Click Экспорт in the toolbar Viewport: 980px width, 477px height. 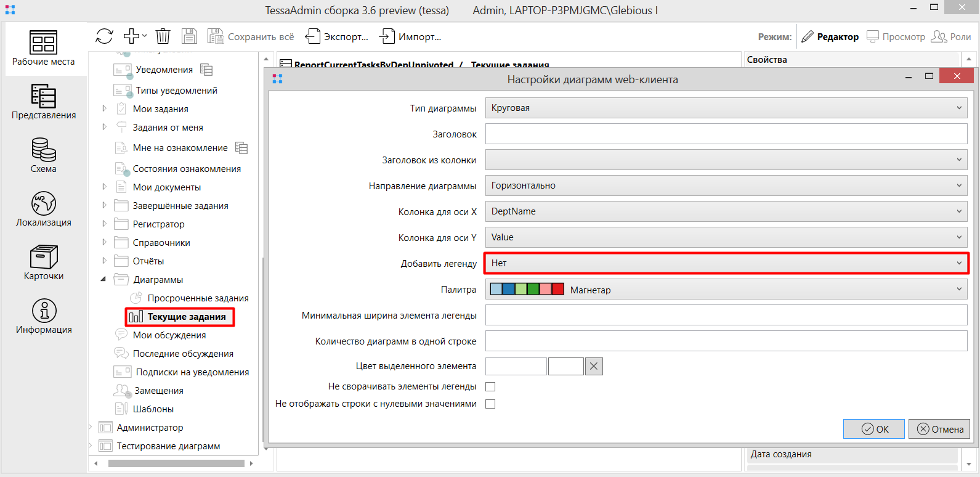(337, 37)
